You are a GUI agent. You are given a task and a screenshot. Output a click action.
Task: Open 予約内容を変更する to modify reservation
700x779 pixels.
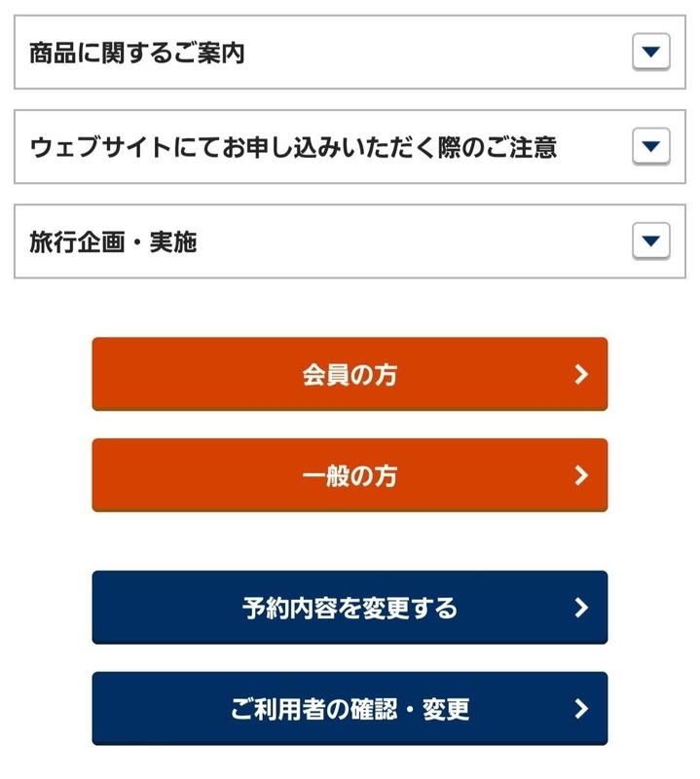point(350,608)
